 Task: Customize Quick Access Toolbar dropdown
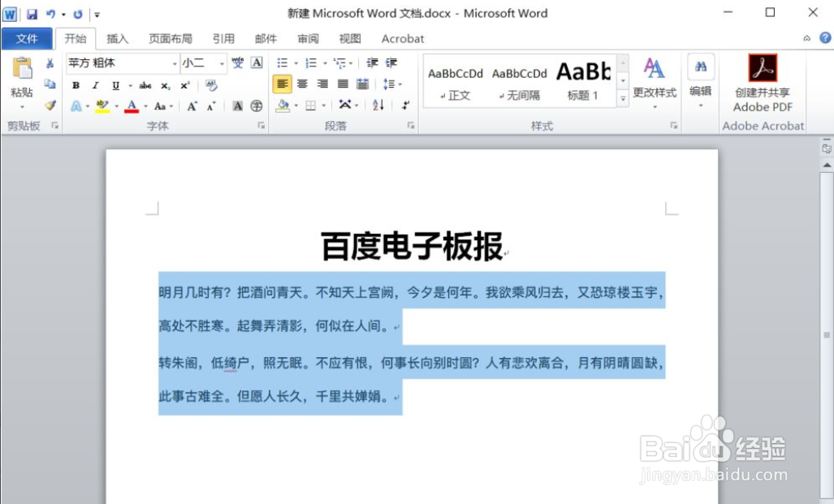97,15
